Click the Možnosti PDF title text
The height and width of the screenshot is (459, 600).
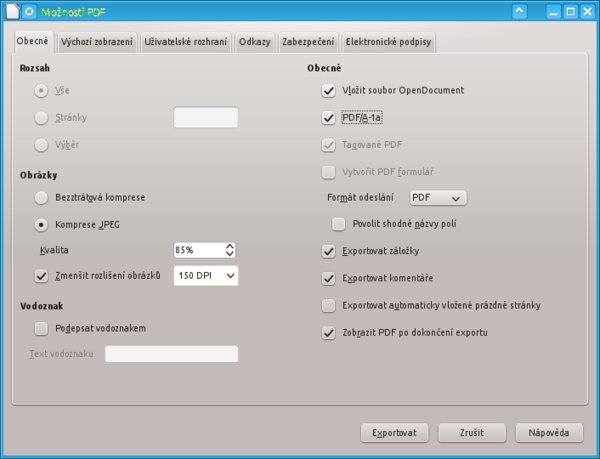73,12
